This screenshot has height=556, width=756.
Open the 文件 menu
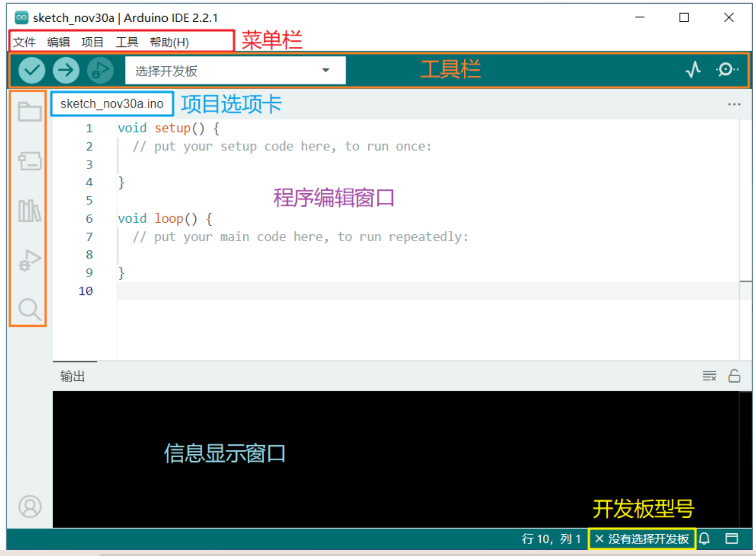click(24, 42)
